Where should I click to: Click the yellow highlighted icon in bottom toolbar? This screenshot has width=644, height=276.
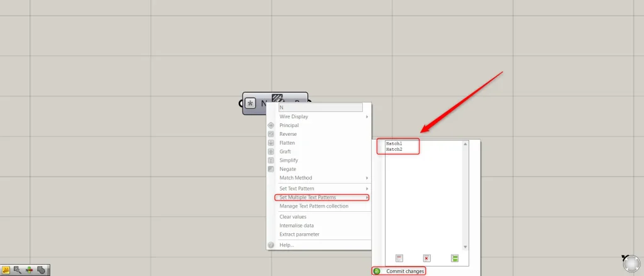[x=6, y=270]
